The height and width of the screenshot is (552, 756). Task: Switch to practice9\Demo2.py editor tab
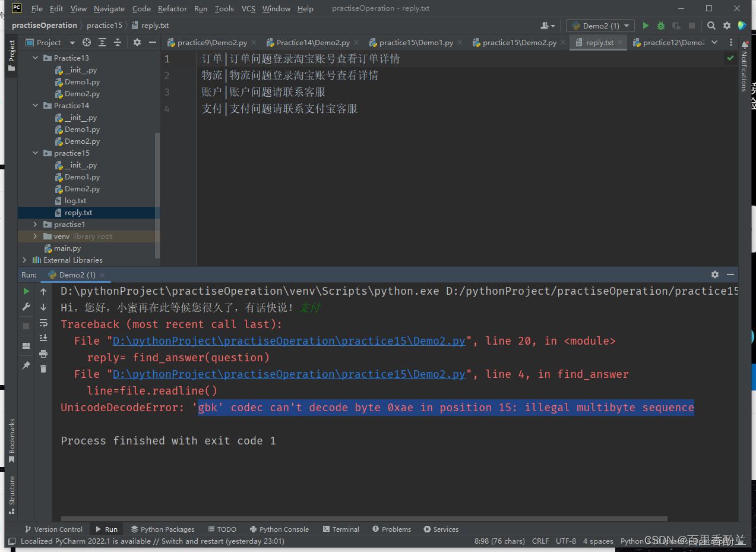point(212,42)
